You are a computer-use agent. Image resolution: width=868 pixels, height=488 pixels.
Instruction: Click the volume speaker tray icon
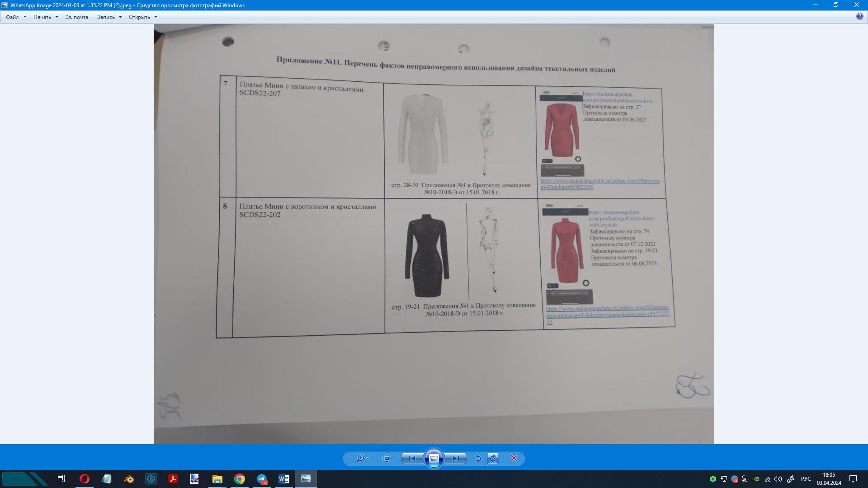pyautogui.click(x=778, y=479)
